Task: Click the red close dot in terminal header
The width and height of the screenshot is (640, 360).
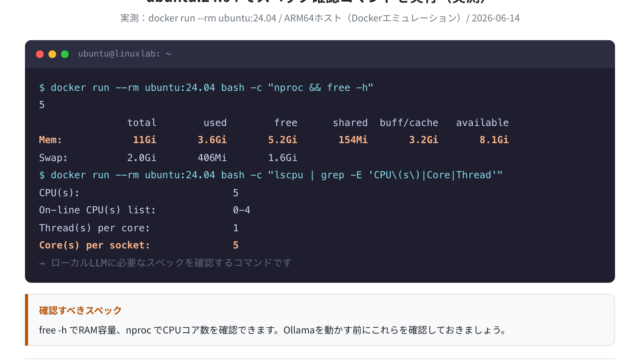Action: tap(40, 54)
